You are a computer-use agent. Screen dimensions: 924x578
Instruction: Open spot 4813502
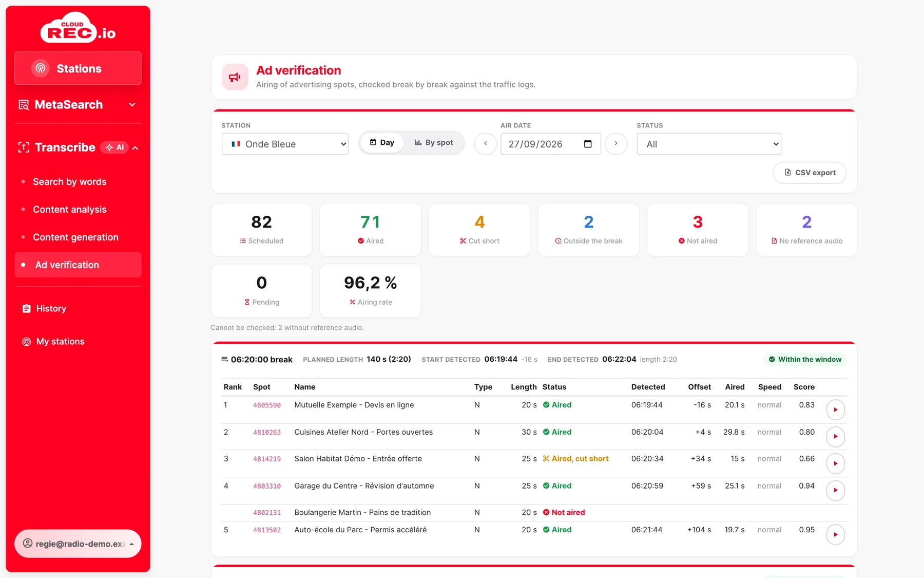coord(267,530)
